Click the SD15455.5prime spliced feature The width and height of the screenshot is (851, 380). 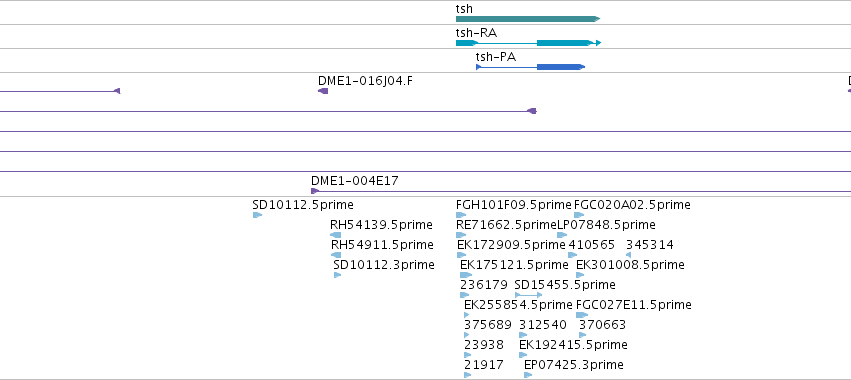coord(528,295)
